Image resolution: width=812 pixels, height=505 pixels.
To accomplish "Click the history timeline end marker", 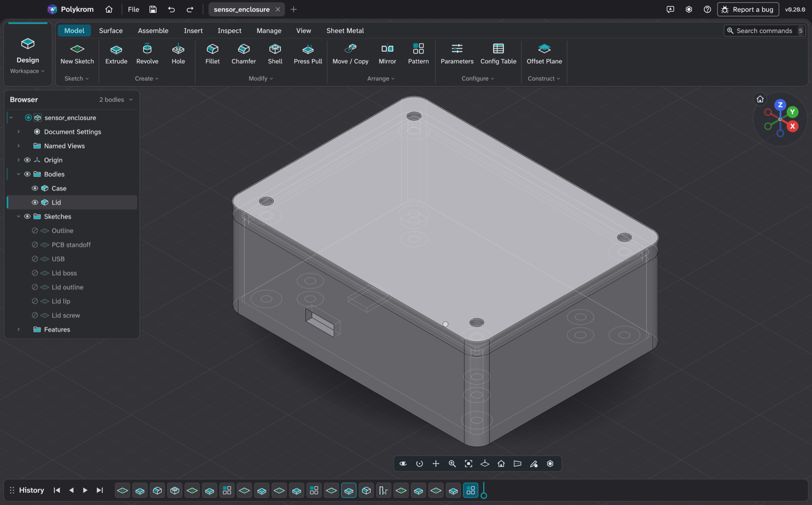I will click(484, 491).
